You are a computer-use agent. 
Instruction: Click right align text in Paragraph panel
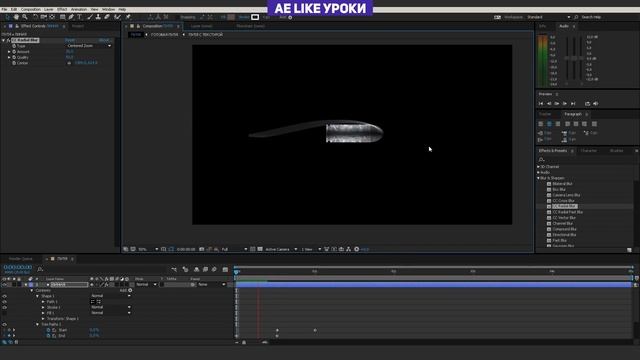click(x=558, y=124)
